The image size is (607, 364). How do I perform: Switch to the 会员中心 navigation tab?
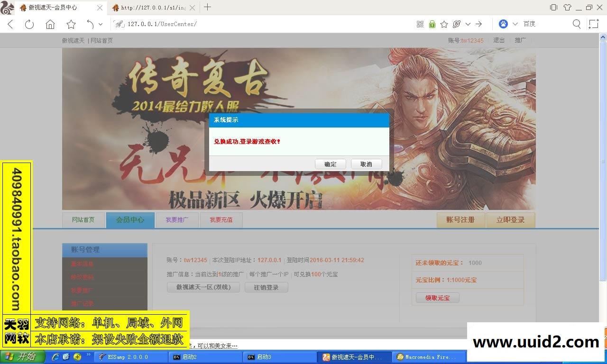[x=130, y=219]
